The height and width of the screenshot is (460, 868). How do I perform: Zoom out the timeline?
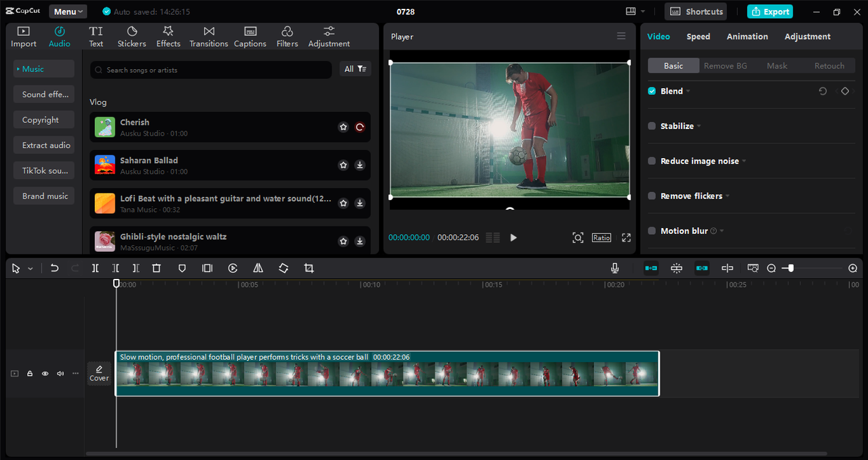pos(771,269)
